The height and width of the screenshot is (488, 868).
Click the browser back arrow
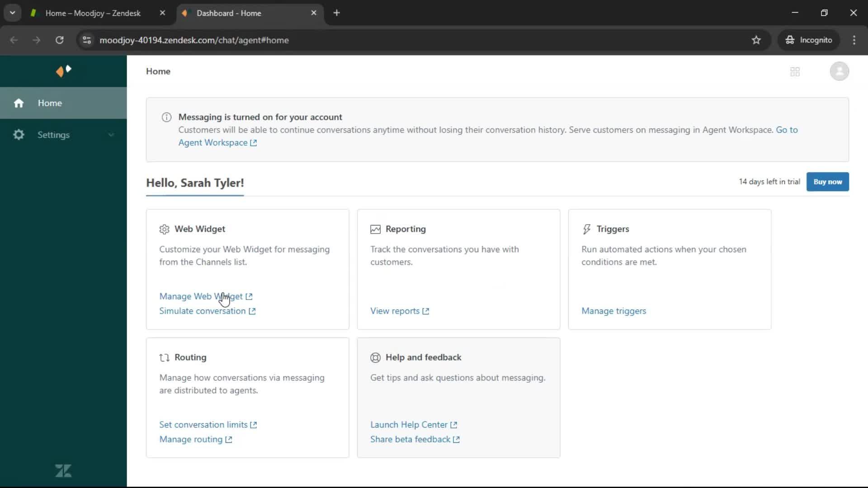[14, 40]
